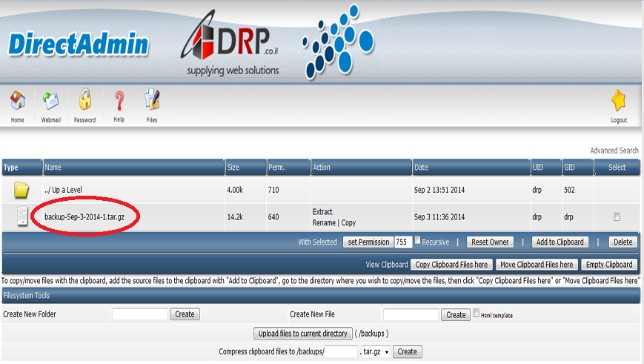Viewport: 644px width, 364px height.
Task: Click the yellow folder icon for Up a Level
Action: [21, 190]
